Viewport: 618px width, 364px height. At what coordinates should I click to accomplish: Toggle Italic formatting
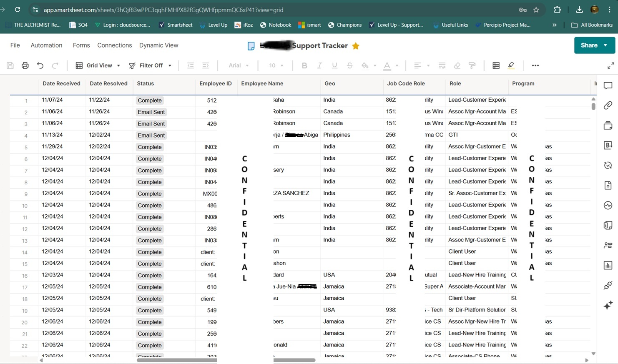pyautogui.click(x=319, y=65)
